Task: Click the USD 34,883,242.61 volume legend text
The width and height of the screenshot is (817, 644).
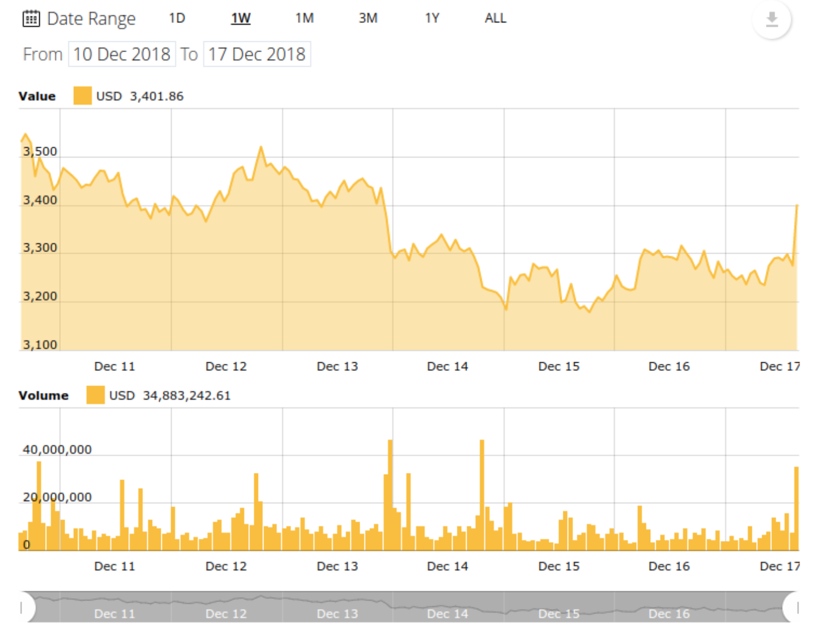Action: click(x=169, y=395)
